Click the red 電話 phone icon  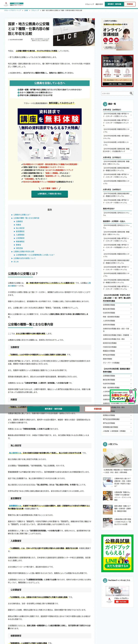105,40
